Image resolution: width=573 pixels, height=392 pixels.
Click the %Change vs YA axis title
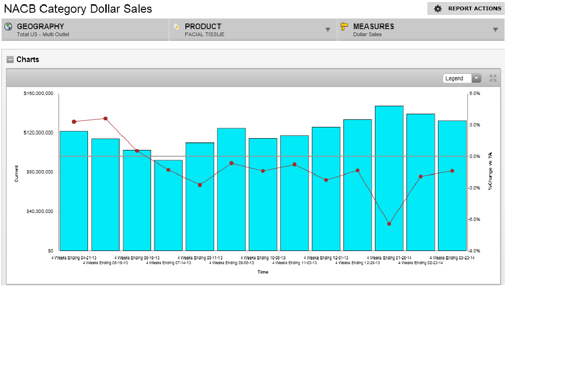click(490, 171)
